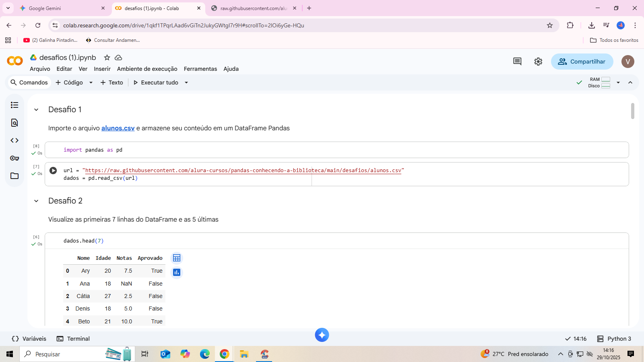Open the Ajuda menu
The image size is (644, 362).
tap(231, 69)
